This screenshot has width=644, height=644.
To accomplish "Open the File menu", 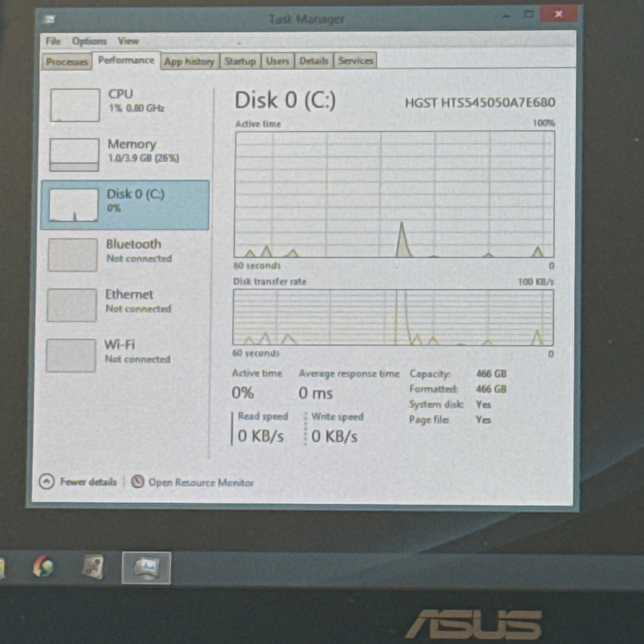I will 53,41.
